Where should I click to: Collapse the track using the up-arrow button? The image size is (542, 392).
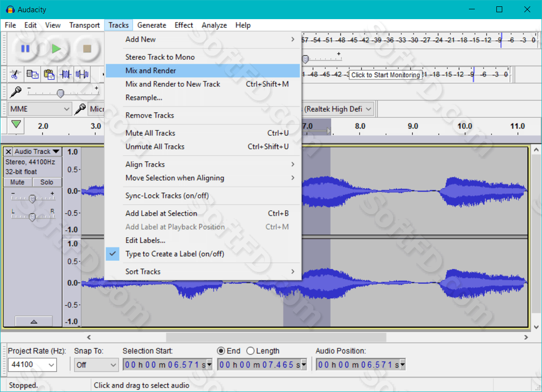click(x=34, y=321)
